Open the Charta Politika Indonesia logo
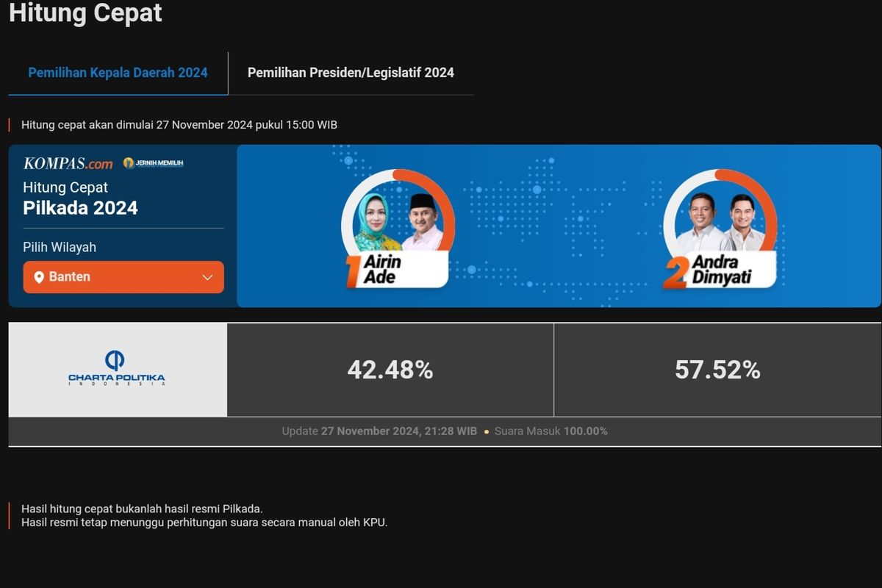882x588 pixels. click(116, 369)
